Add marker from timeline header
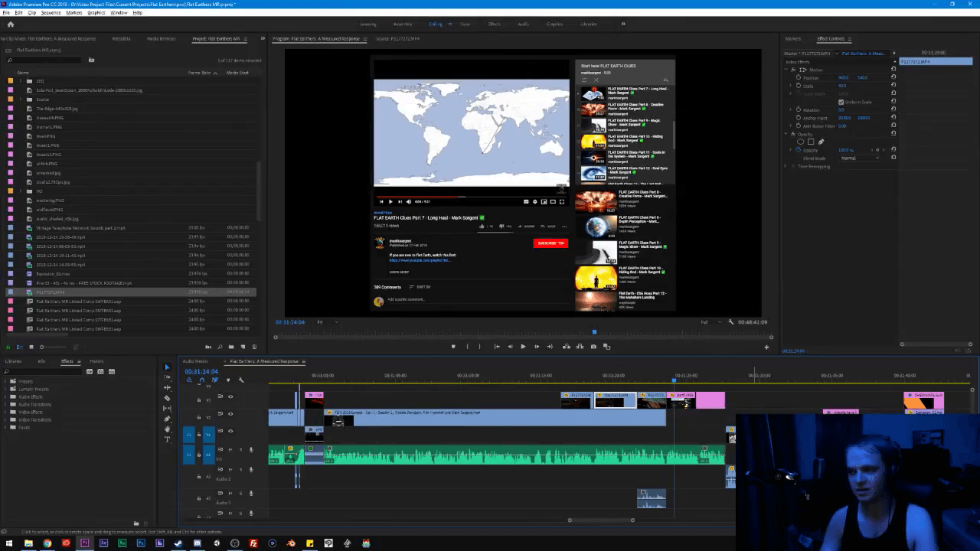Image resolution: width=980 pixels, height=551 pixels. point(227,380)
